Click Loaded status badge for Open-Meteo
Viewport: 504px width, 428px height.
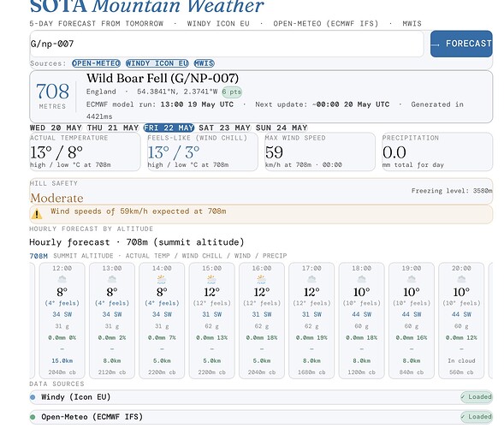477,417
